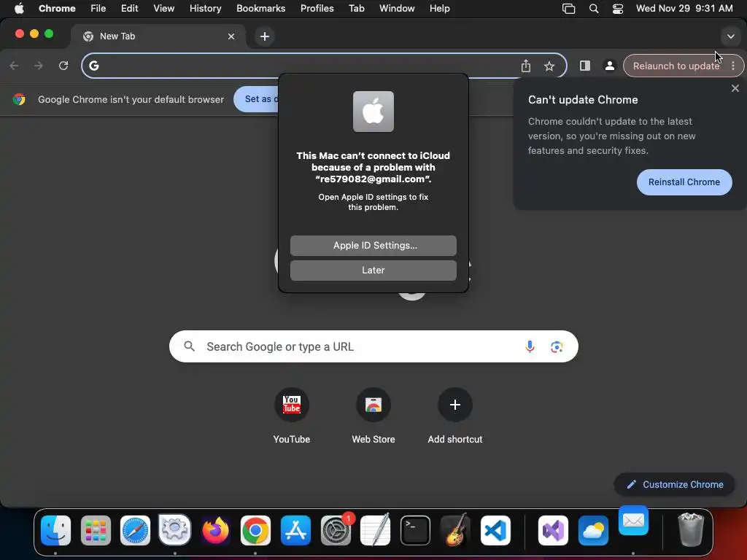
Task: Open Safari from the Dock
Action: (135, 530)
